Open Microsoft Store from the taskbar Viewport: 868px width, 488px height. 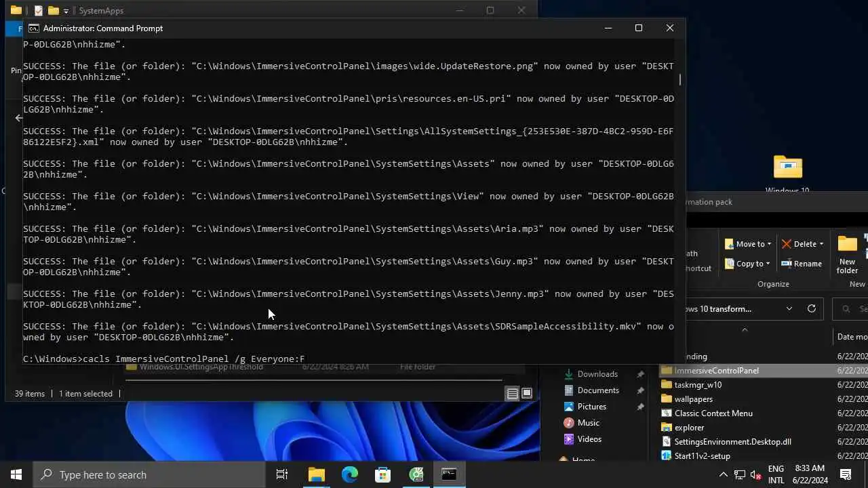coord(382,474)
